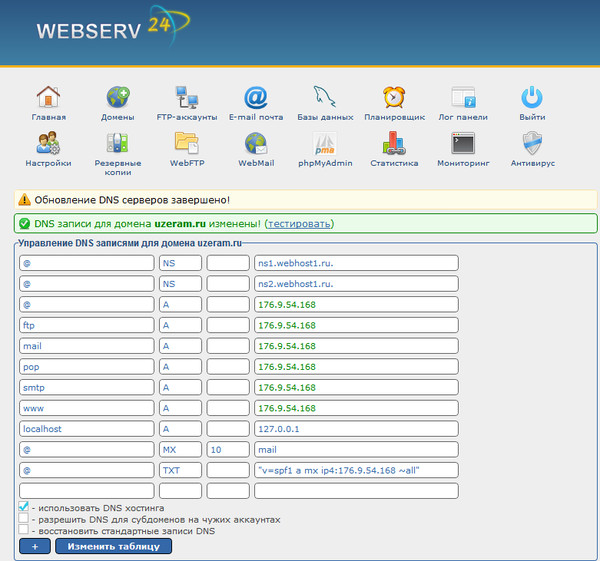
Task: Click the MX value field 'mail'
Action: [x=356, y=449]
